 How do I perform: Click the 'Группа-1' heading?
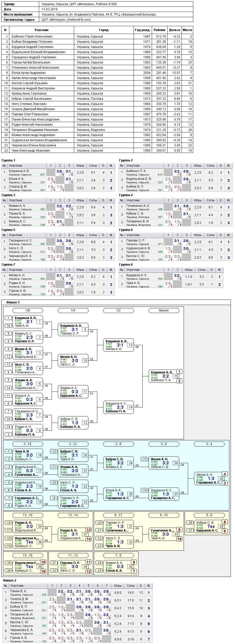[x=8, y=160]
